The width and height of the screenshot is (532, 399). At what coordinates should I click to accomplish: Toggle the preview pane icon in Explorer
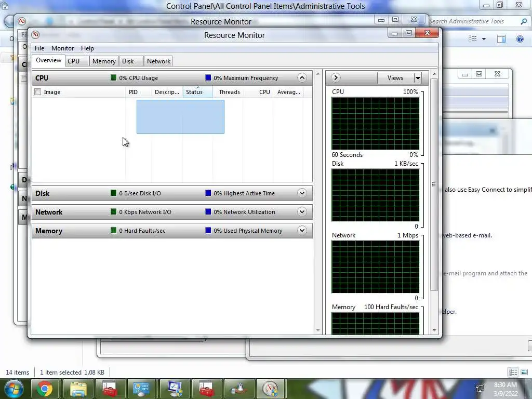(x=501, y=39)
